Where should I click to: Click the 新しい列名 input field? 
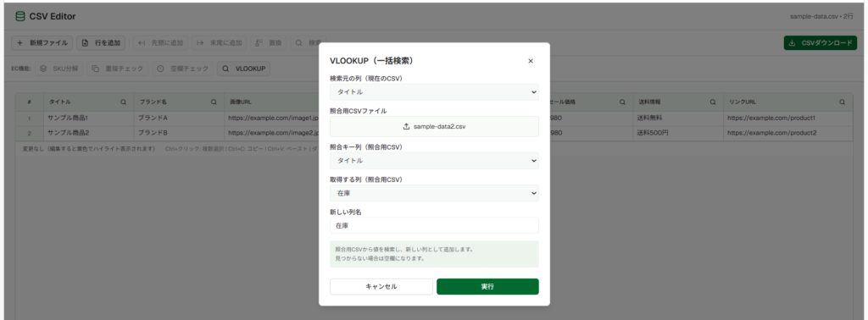434,225
